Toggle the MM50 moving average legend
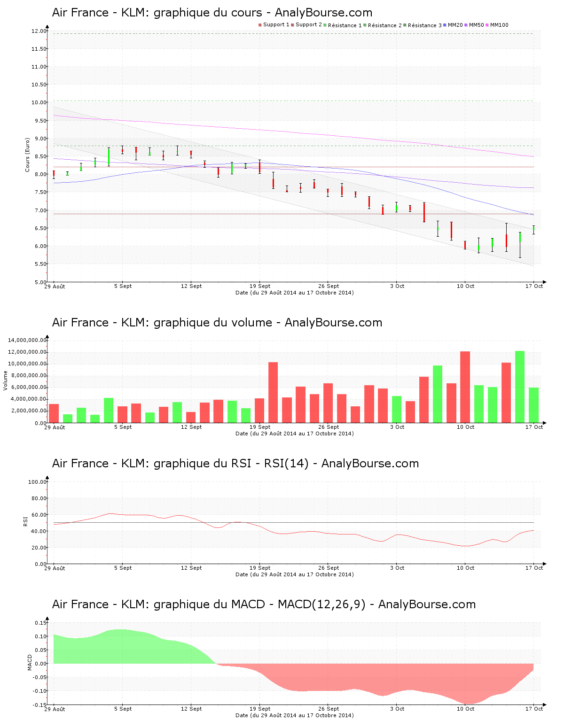Image resolution: width=564 pixels, height=728 pixels. pos(476,25)
